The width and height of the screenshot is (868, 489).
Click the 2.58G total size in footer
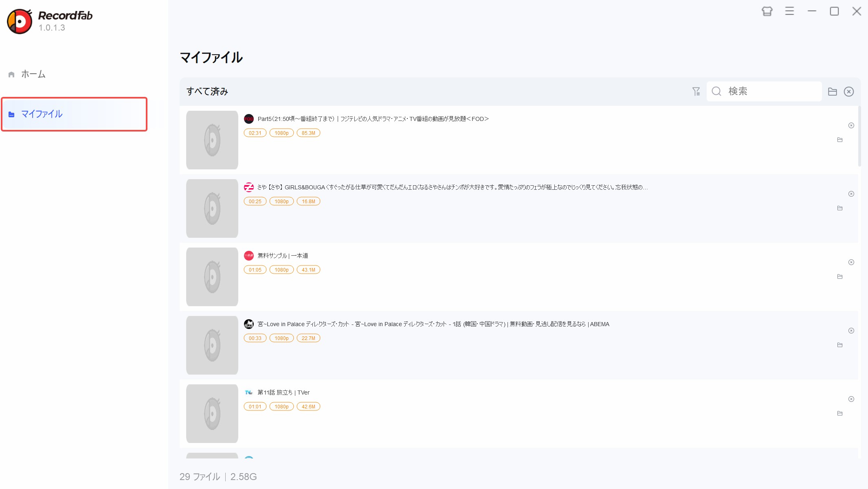point(244,477)
